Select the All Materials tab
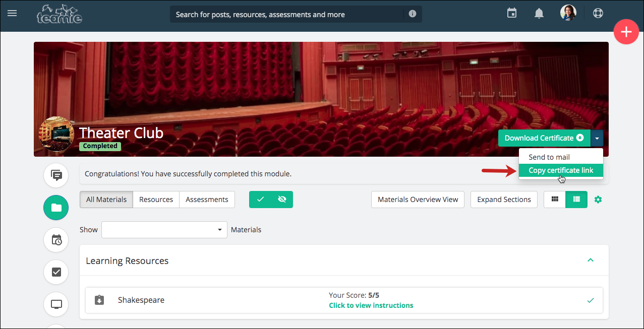Image resolution: width=644 pixels, height=329 pixels. coord(106,200)
